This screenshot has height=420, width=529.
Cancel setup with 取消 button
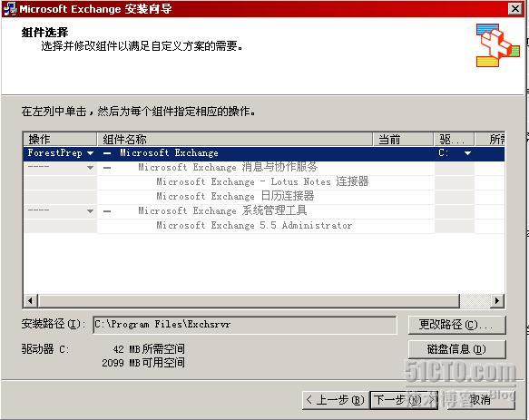(481, 400)
